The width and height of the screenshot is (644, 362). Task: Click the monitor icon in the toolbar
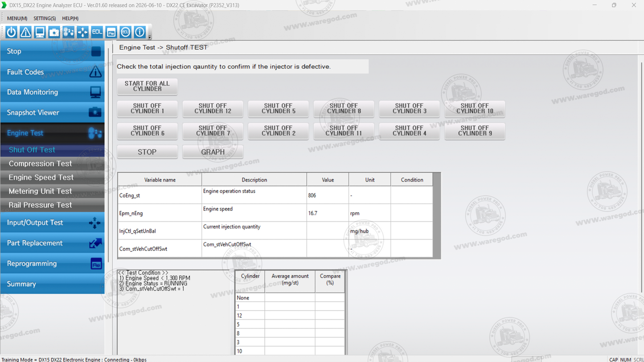click(x=40, y=32)
